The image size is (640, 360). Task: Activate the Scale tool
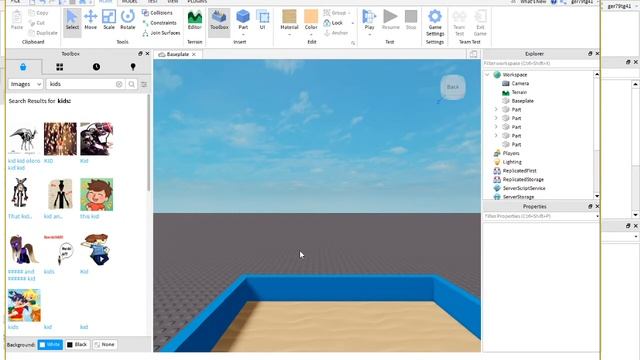pyautogui.click(x=109, y=20)
